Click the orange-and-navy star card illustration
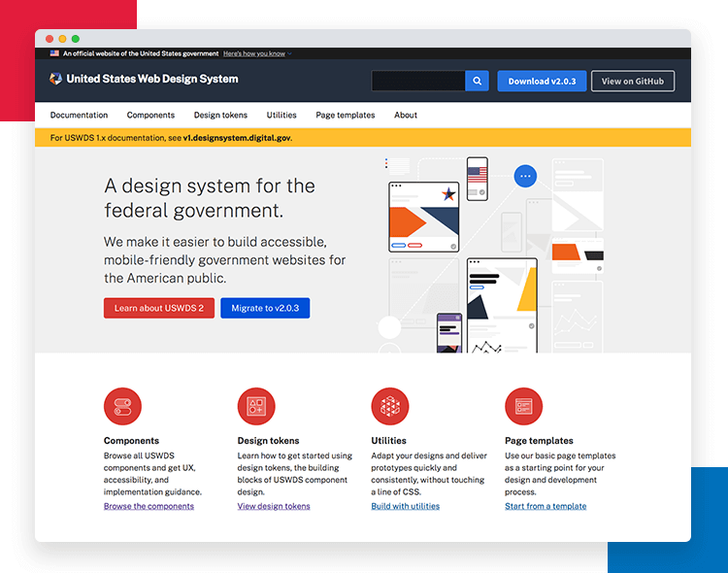 click(x=424, y=217)
